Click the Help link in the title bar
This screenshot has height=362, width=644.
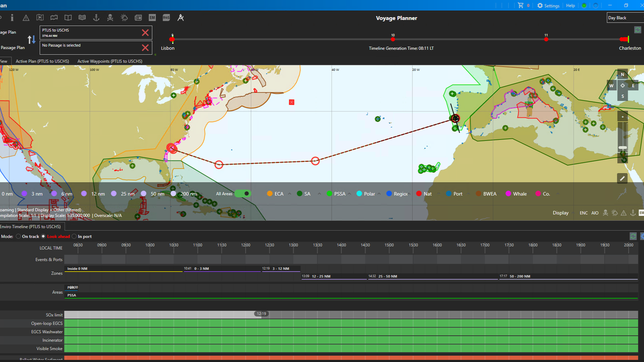(x=570, y=5)
